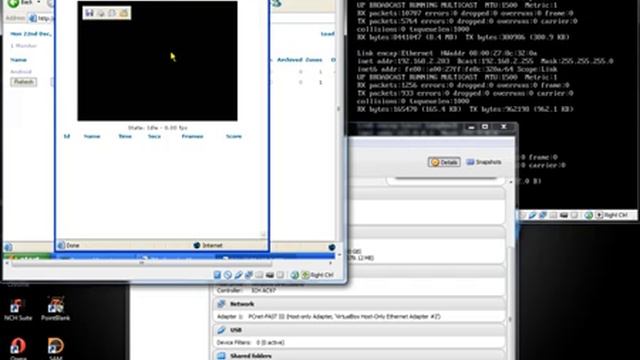Click the USB indicator in XP VM status bar
The height and width of the screenshot is (360, 640).
coord(238,275)
